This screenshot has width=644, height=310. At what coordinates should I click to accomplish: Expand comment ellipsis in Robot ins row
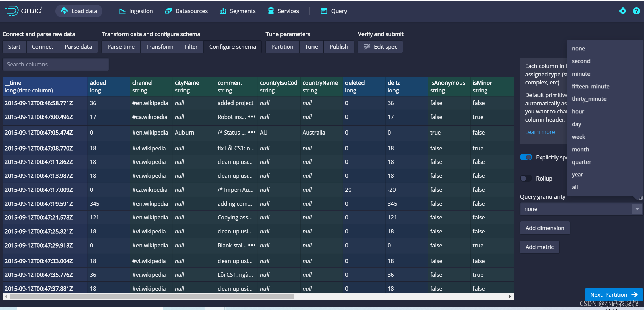click(252, 117)
